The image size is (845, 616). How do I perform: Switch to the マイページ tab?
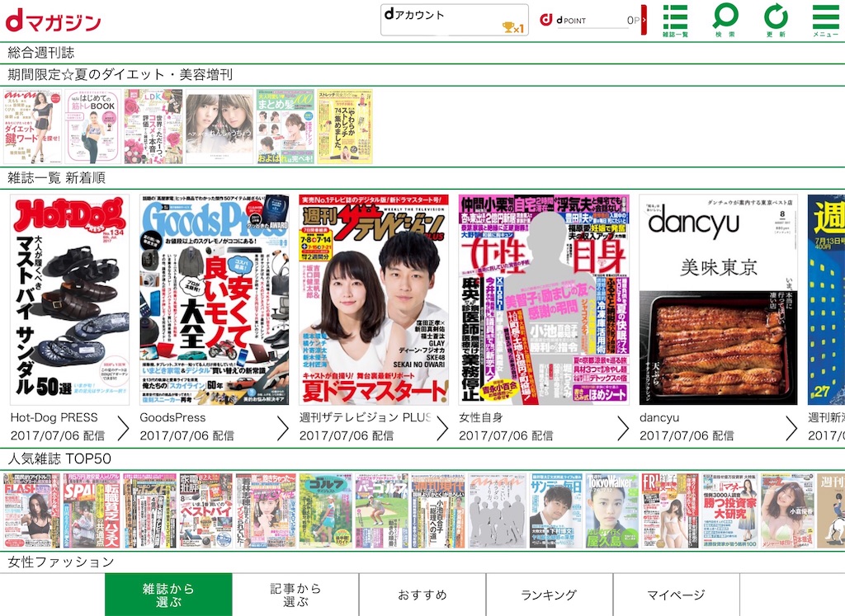click(x=677, y=595)
